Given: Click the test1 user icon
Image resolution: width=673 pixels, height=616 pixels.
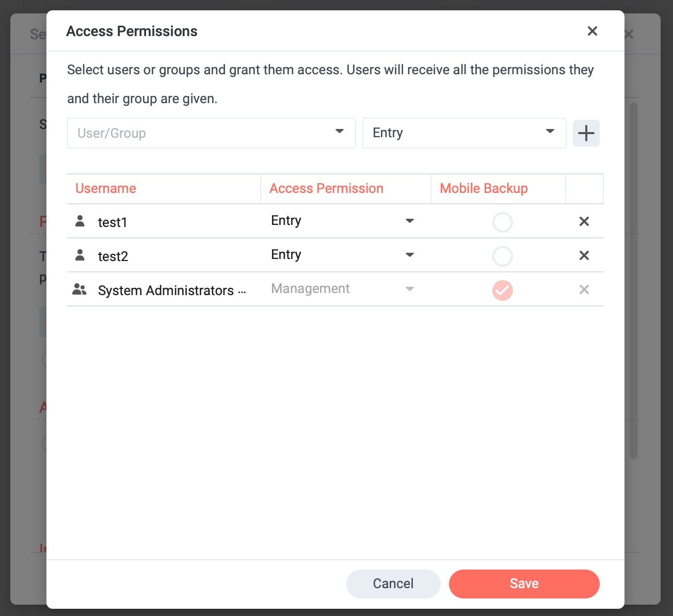Looking at the screenshot, I should [x=80, y=221].
